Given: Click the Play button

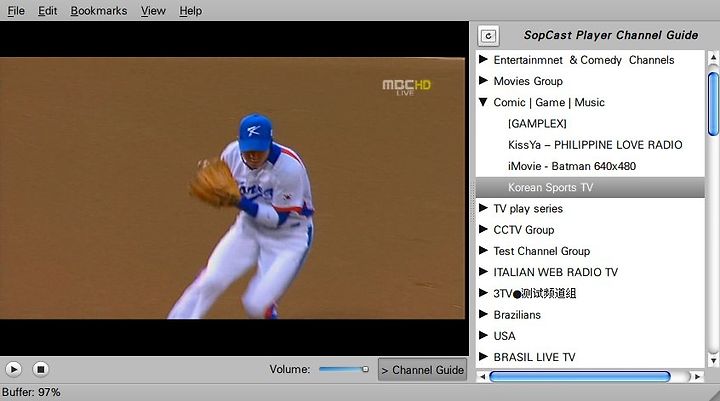Looking at the screenshot, I should point(13,369).
